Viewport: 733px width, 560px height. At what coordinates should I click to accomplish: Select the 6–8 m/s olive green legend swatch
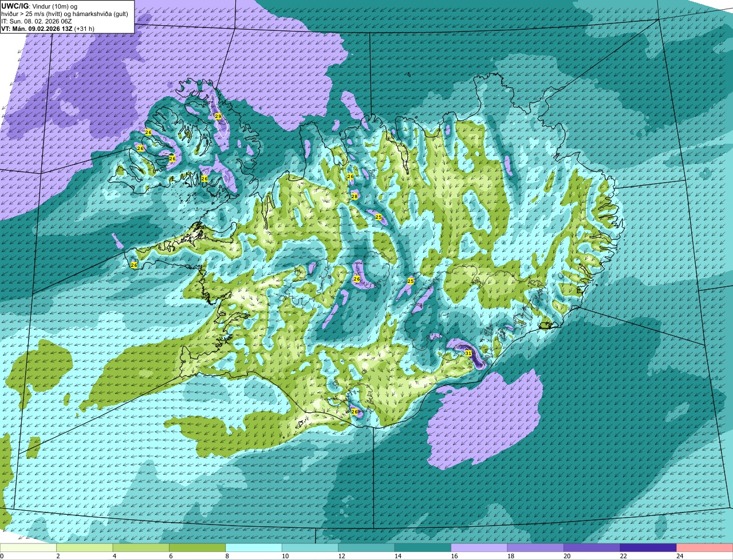point(198,547)
